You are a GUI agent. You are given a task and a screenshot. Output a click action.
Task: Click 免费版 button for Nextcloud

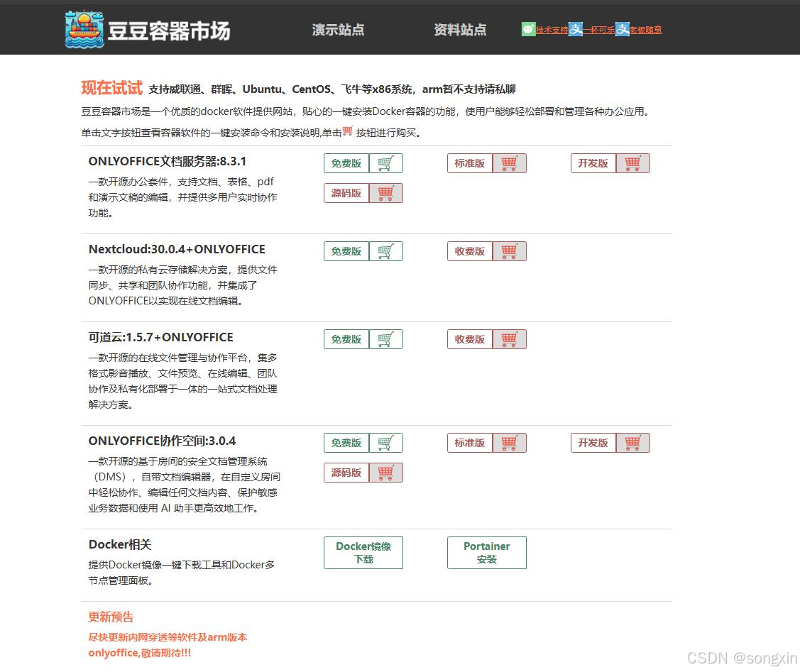pos(346,251)
